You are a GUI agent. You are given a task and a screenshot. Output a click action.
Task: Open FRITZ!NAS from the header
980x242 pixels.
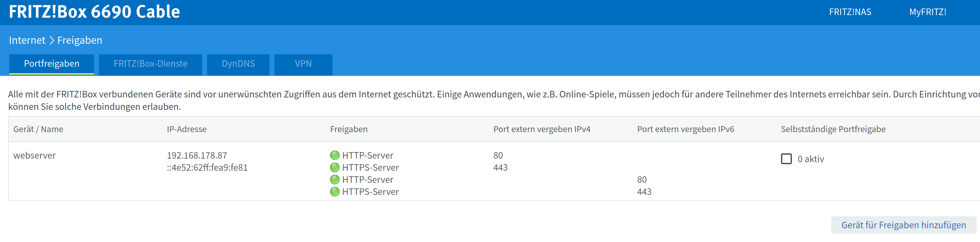tap(850, 12)
